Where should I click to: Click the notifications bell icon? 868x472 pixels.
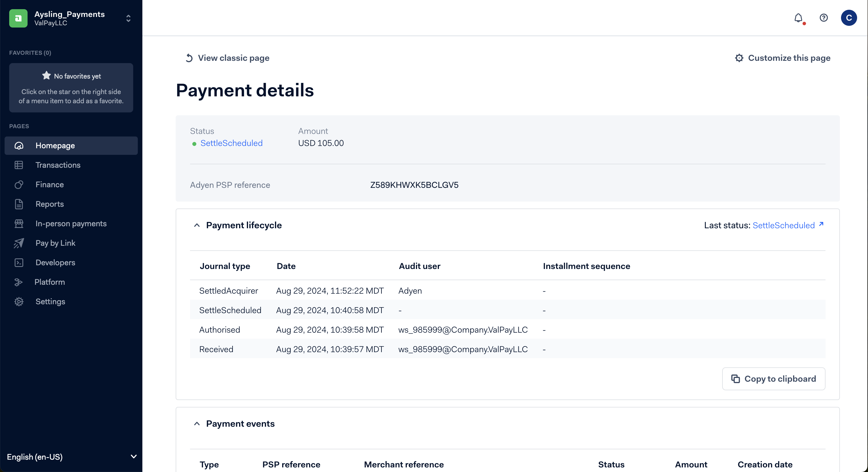point(798,18)
